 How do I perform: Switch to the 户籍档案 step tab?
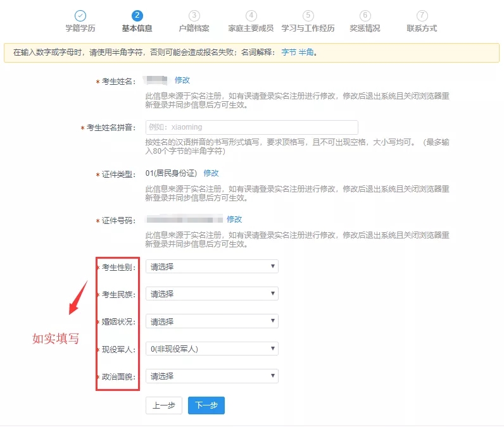[194, 28]
